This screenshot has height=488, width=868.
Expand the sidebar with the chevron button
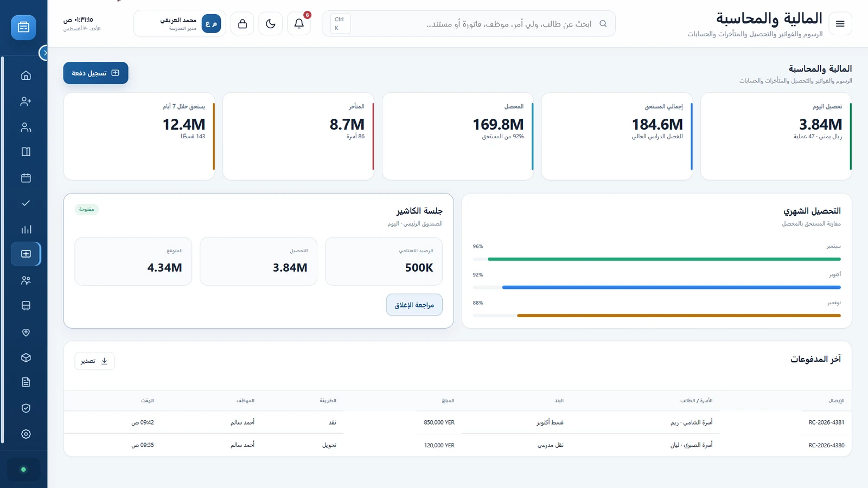pyautogui.click(x=44, y=53)
